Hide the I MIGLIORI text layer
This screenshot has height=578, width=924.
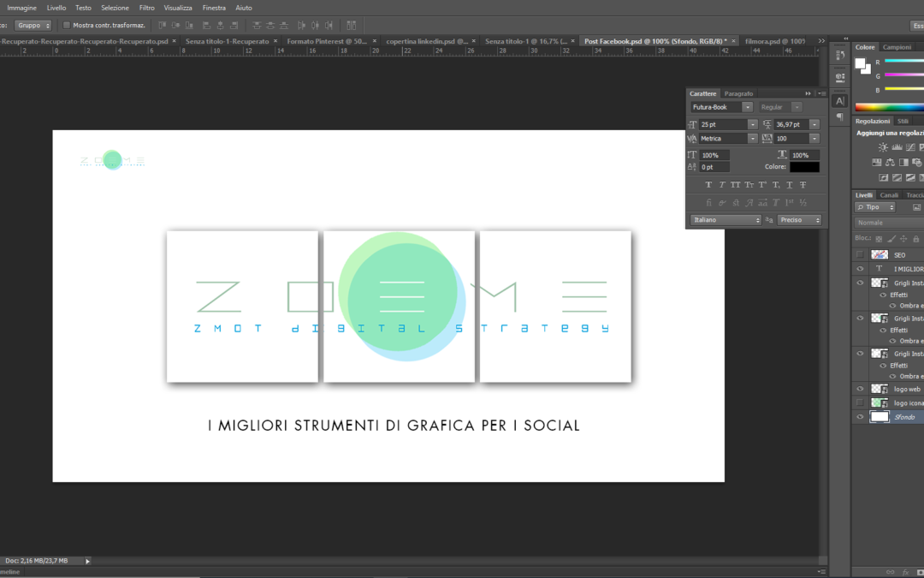[x=860, y=269]
